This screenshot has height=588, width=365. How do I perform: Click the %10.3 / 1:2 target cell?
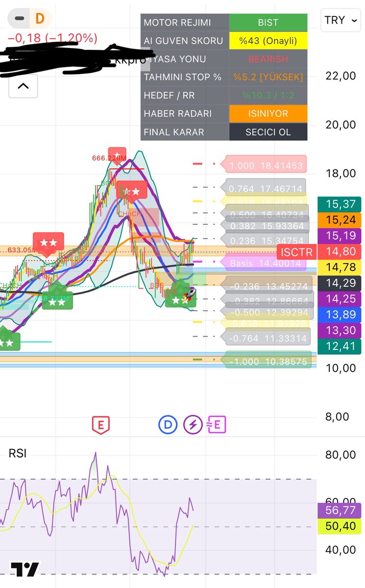click(x=268, y=95)
